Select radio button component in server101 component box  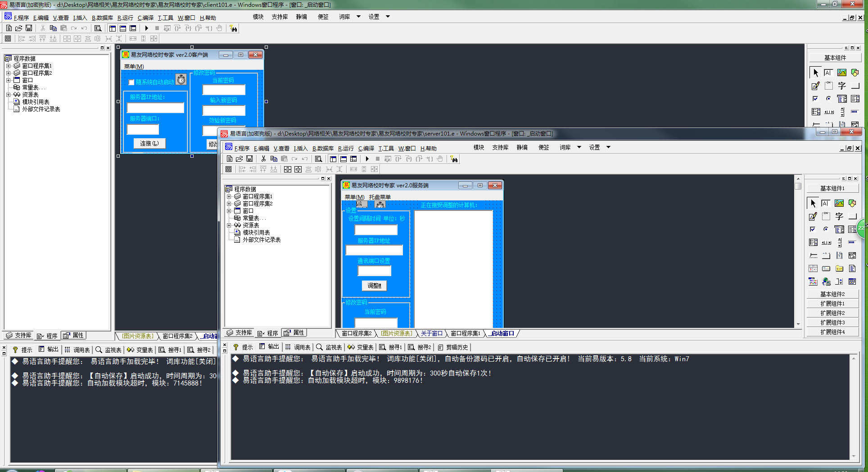tap(826, 229)
